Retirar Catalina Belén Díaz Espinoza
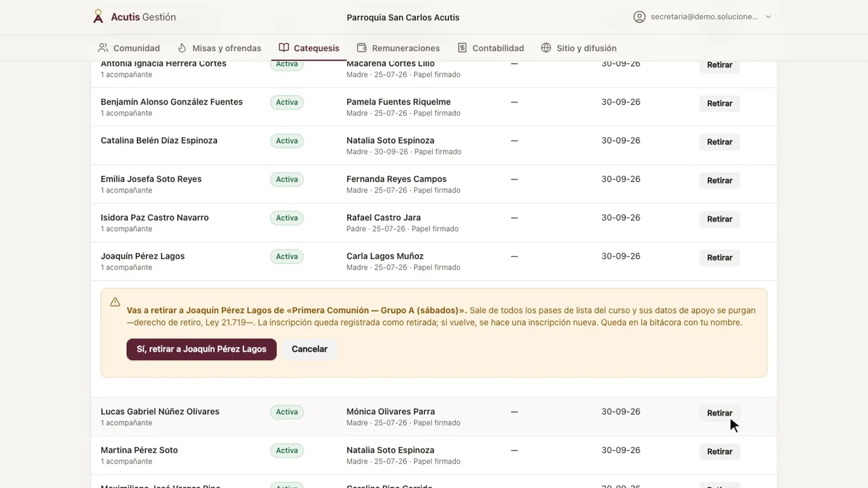Viewport: 868px width, 488px height. [720, 142]
